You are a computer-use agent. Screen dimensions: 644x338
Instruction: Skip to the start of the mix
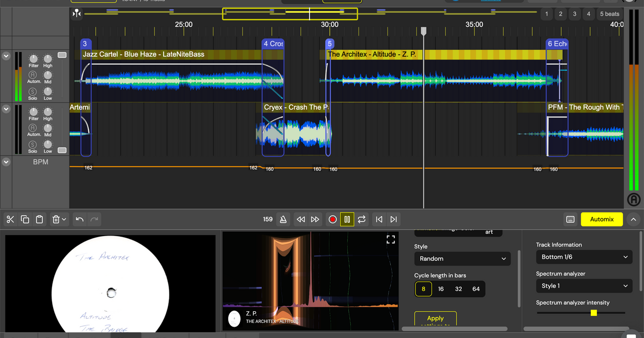click(x=379, y=219)
